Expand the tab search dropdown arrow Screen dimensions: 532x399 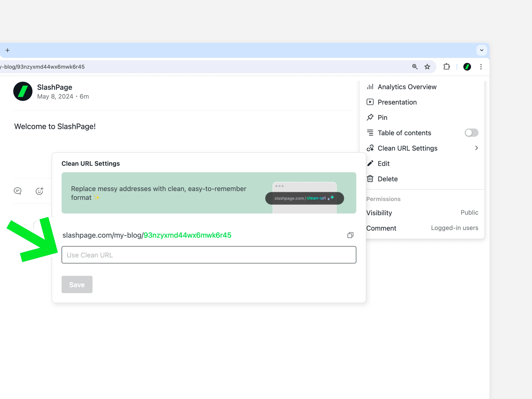481,50
